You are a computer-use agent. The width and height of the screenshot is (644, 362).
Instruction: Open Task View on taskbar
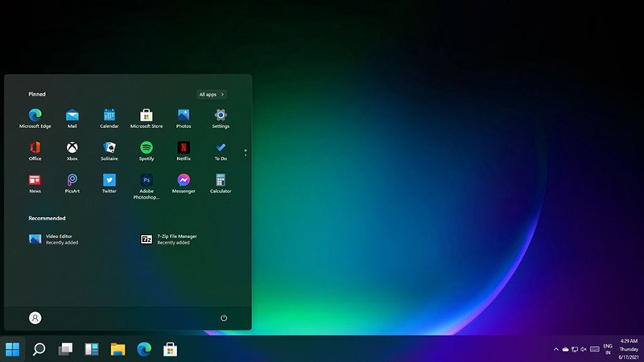(x=65, y=349)
